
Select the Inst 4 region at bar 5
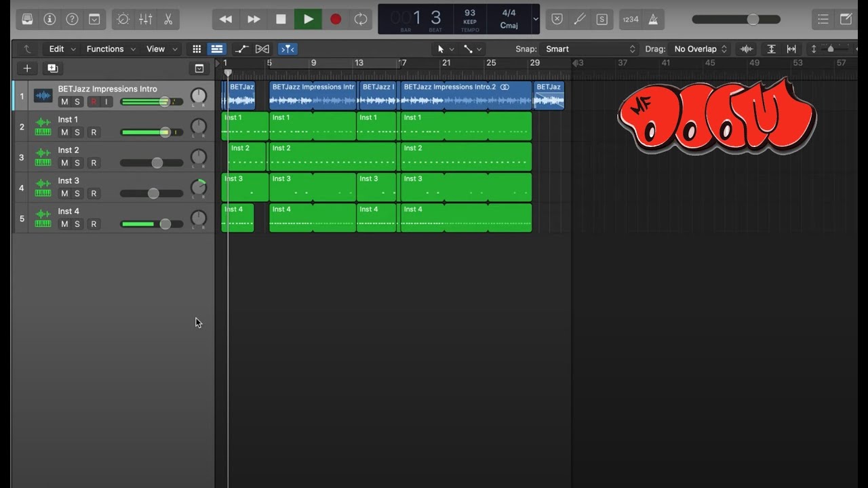(x=313, y=218)
